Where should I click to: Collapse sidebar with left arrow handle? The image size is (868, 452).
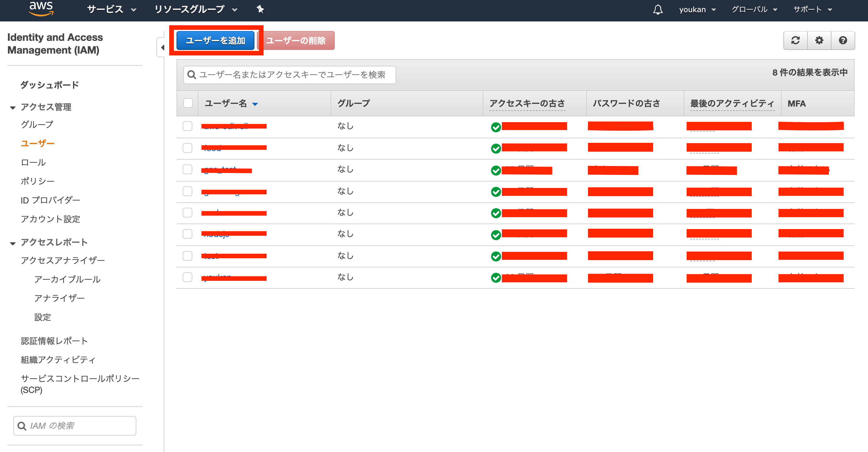pos(162,47)
